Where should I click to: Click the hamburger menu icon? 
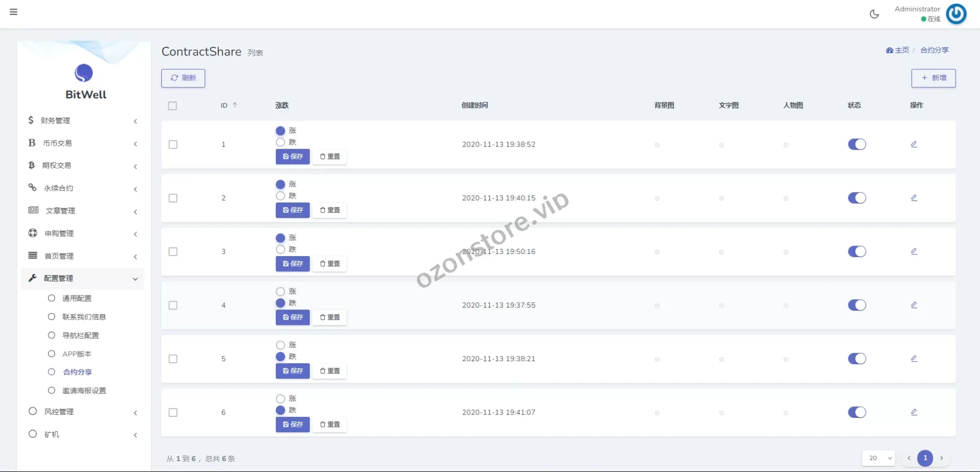(14, 12)
